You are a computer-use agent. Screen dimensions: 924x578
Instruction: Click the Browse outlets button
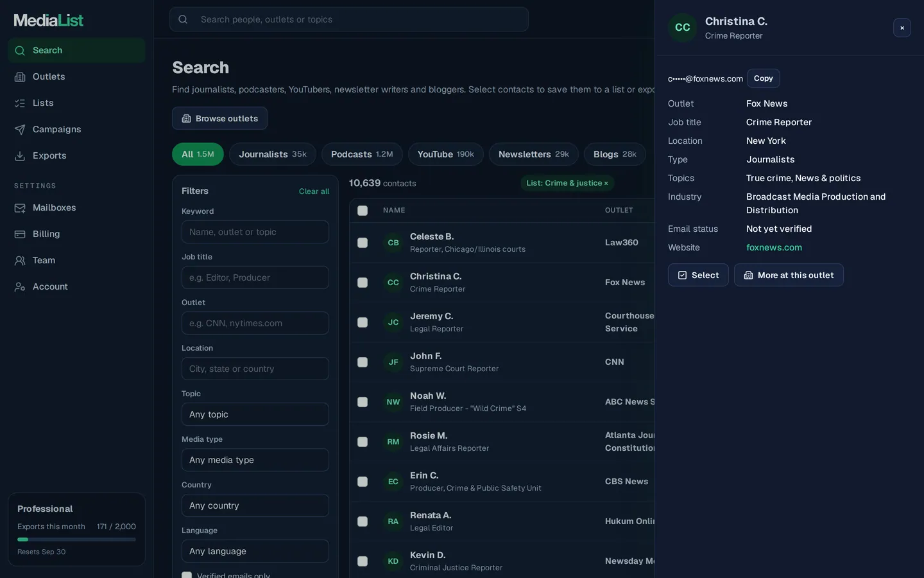pyautogui.click(x=219, y=118)
